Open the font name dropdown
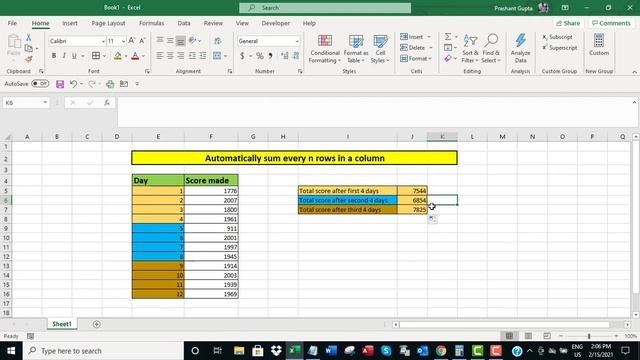This screenshot has height=360, width=640. coord(103,41)
